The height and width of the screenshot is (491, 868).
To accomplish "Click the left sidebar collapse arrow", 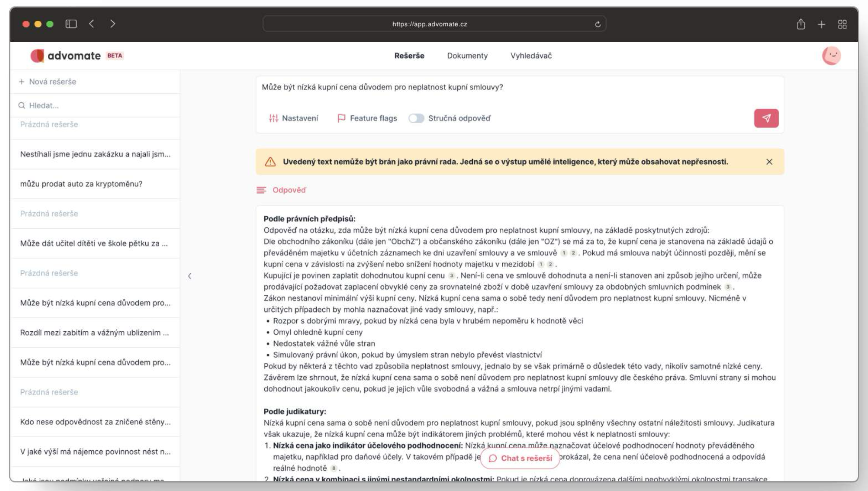I will [190, 276].
